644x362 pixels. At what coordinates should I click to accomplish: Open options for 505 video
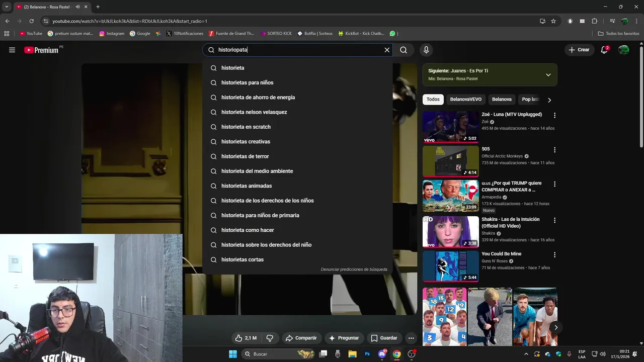point(554,150)
